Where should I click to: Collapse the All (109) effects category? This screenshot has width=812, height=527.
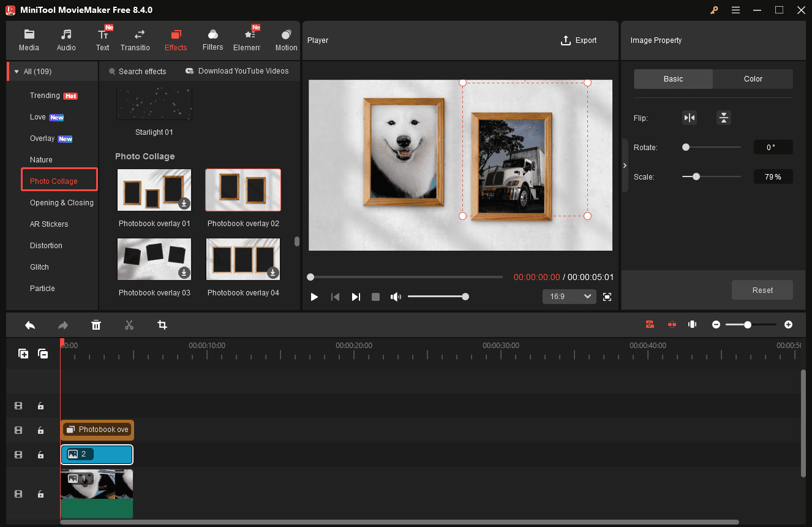(x=17, y=71)
